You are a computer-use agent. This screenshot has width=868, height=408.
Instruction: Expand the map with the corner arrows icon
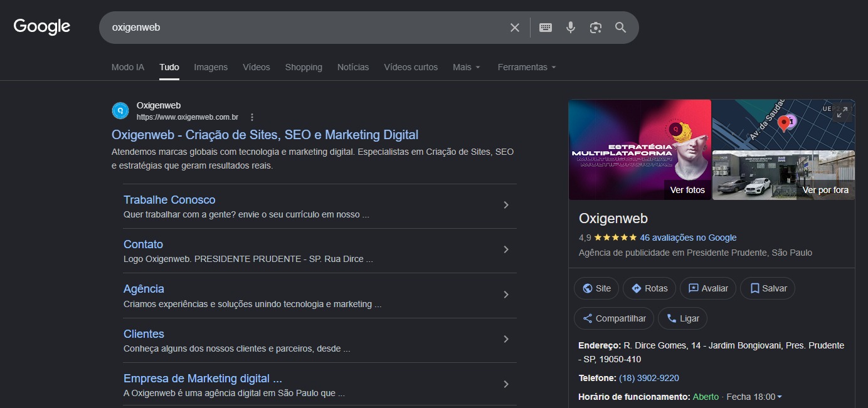[x=844, y=111]
